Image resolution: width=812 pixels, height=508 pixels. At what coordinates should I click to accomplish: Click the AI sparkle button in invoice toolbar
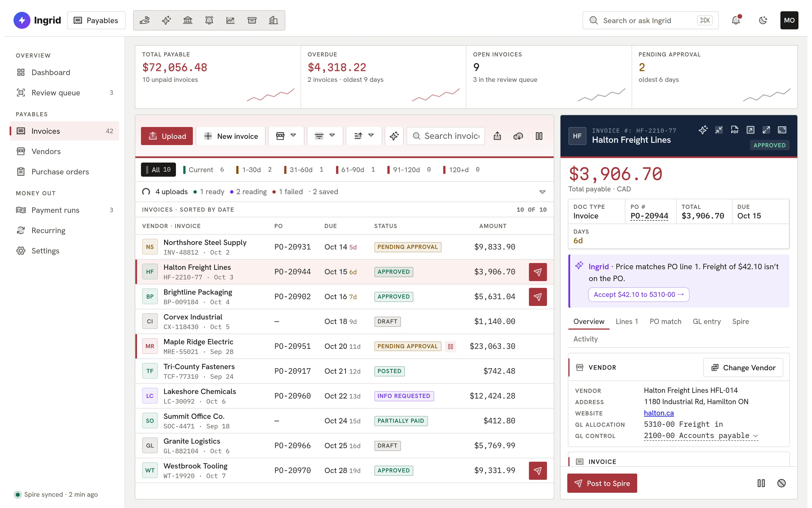[x=394, y=136]
